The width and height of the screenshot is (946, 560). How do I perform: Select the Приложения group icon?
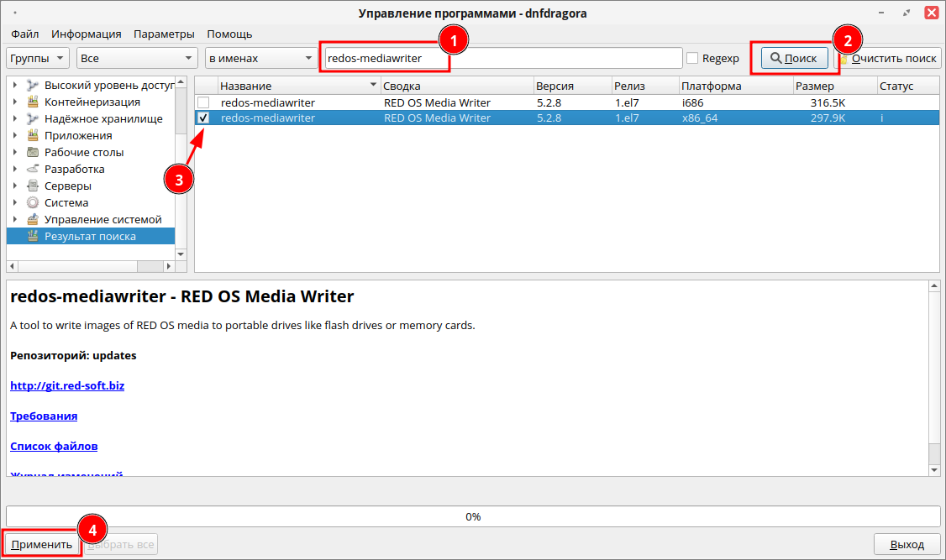tap(33, 136)
